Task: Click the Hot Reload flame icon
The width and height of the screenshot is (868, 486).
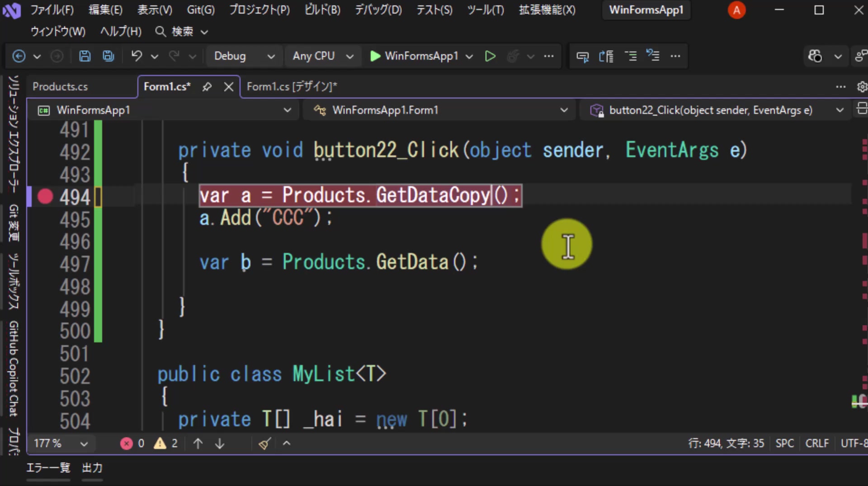Action: click(513, 56)
